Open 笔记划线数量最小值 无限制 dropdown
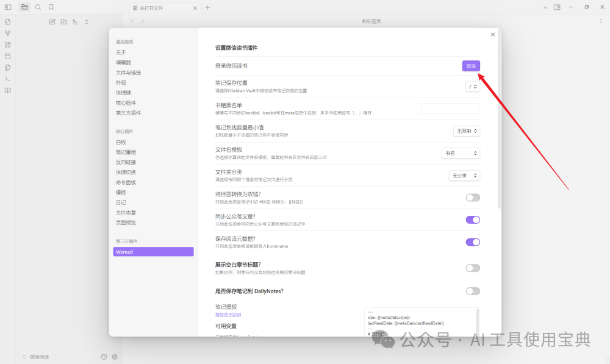The image size is (610, 364). click(467, 131)
